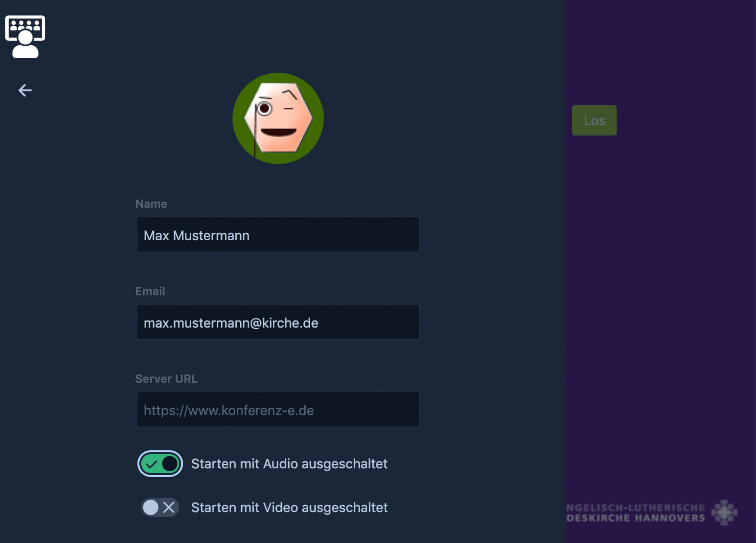Click 'Starten mit Audio ausgeschaltet' label
Image resolution: width=756 pixels, height=543 pixels.
pyautogui.click(x=289, y=464)
